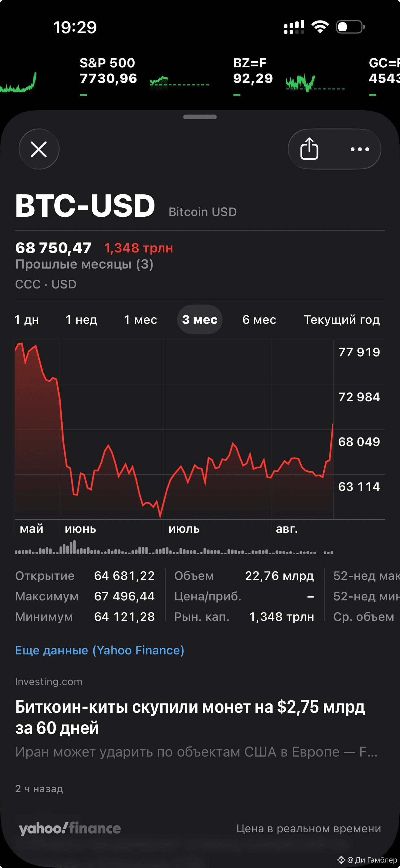Tap the Максимум value 67 496,44
The width and height of the screenshot is (400, 868).
coord(124,596)
